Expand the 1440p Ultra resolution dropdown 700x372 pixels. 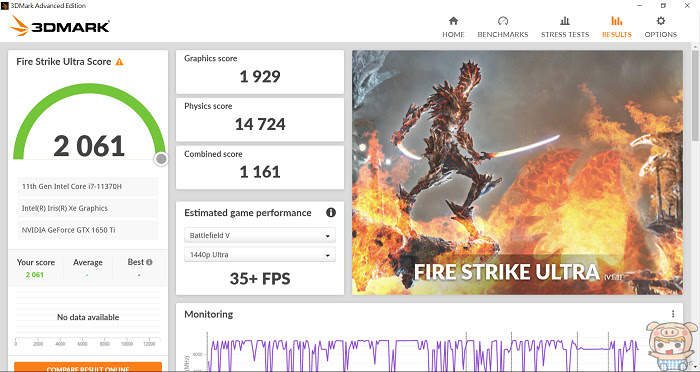[260, 255]
